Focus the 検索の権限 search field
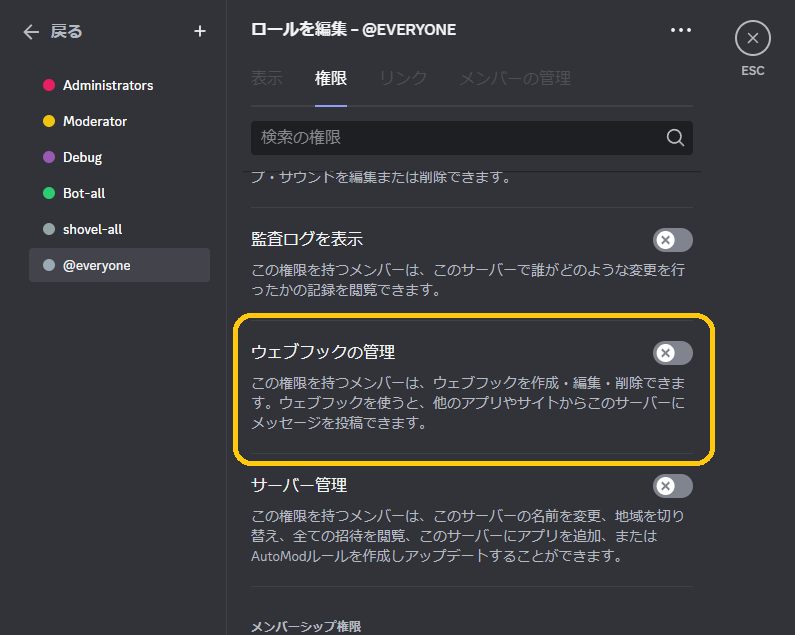Screen dimensions: 795x635 (472, 137)
